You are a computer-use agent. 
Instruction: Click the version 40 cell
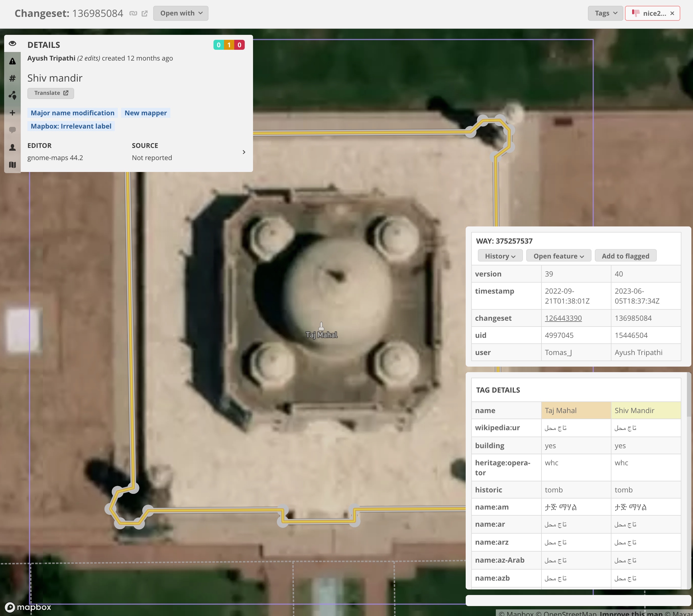click(646, 274)
